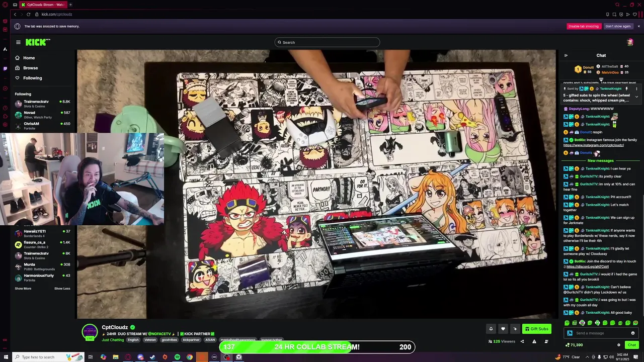This screenshot has height=362, width=644.
Task: Collapse list with Show Less
Action: click(x=62, y=289)
